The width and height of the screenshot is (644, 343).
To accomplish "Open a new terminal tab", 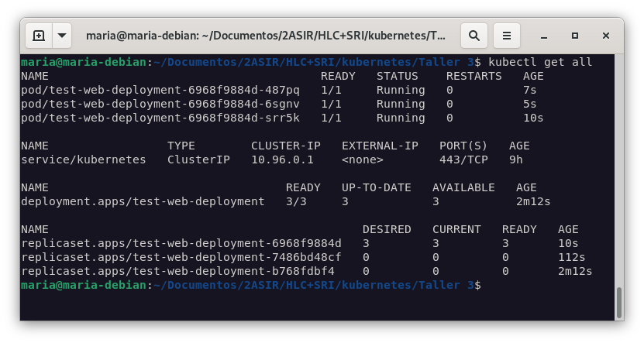I will [x=39, y=36].
